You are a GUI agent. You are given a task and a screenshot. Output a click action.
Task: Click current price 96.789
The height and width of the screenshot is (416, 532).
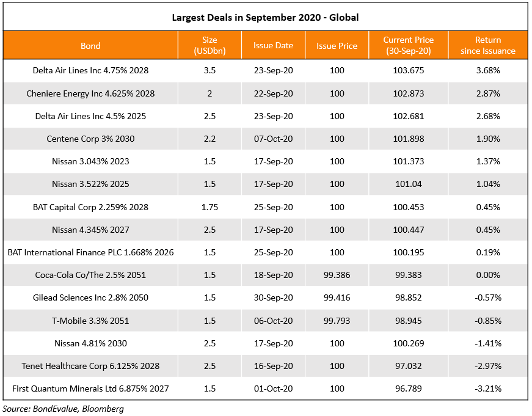click(x=409, y=389)
